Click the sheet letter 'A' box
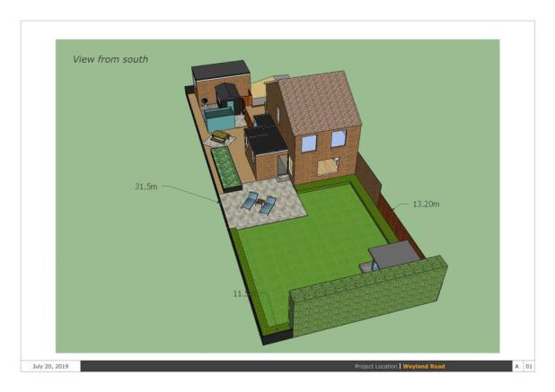The width and height of the screenshot is (555, 392). tap(516, 366)
